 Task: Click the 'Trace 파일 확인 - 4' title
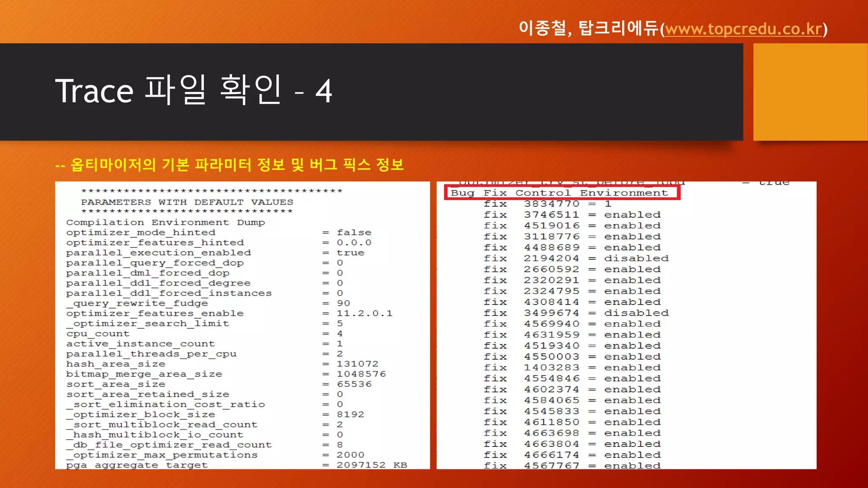194,90
